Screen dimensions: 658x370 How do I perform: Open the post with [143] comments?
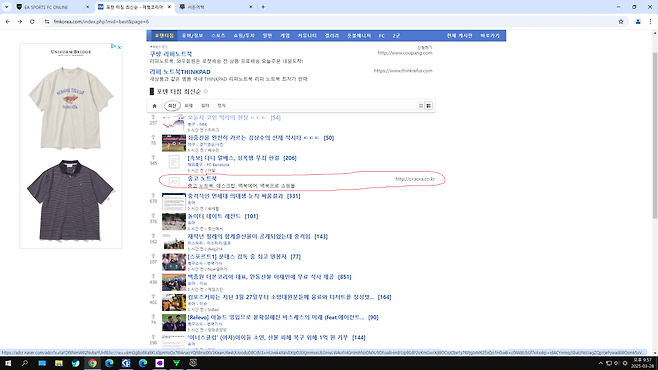coord(258,237)
